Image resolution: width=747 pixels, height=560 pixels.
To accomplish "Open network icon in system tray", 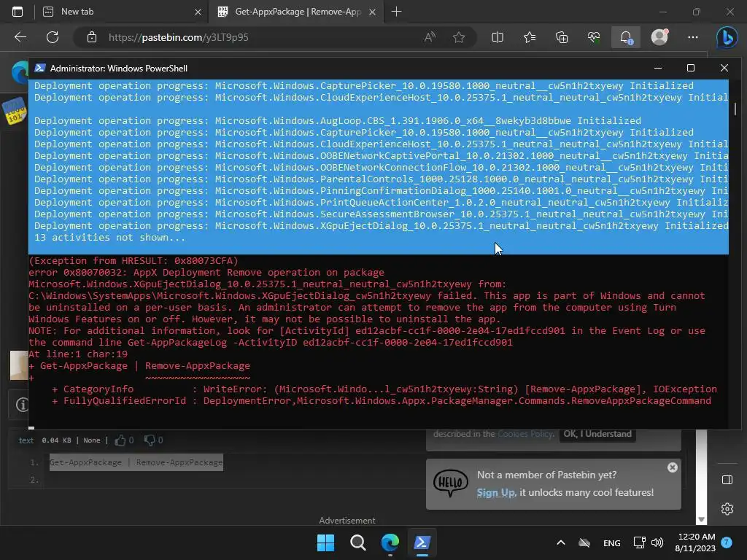I will coord(639,542).
